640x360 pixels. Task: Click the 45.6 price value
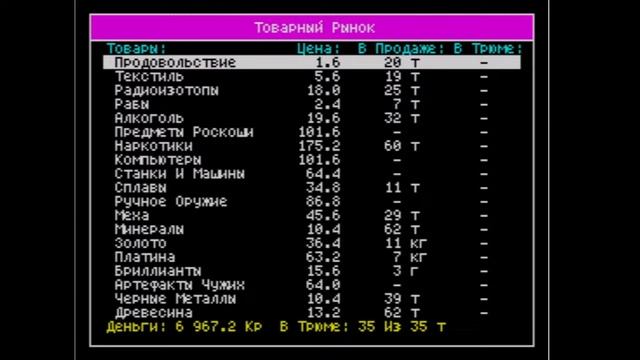(x=323, y=215)
